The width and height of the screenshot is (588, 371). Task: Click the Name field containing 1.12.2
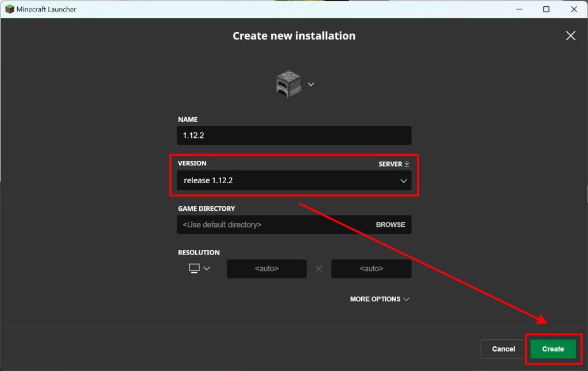[x=293, y=136]
